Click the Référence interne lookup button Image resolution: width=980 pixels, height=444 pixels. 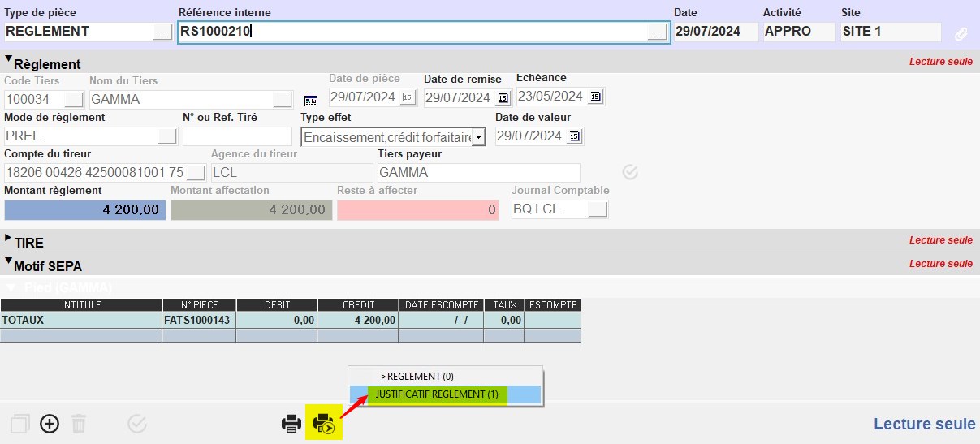coord(656,32)
